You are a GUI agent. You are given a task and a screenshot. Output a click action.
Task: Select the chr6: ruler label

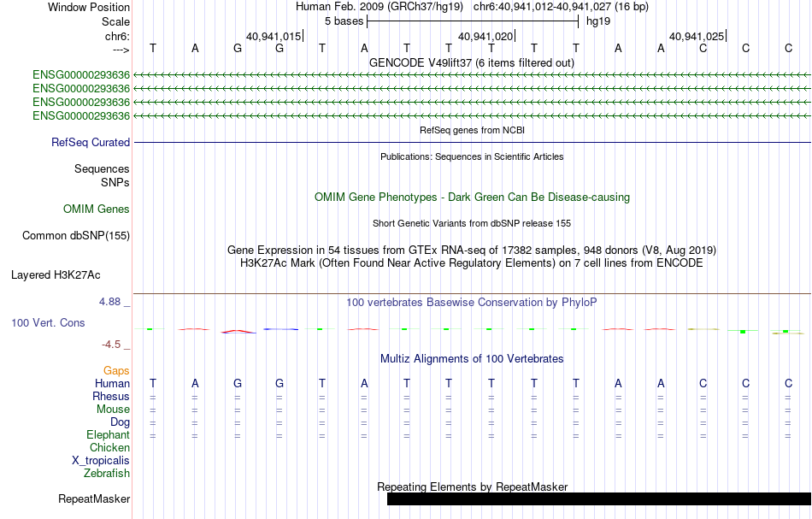pos(117,36)
